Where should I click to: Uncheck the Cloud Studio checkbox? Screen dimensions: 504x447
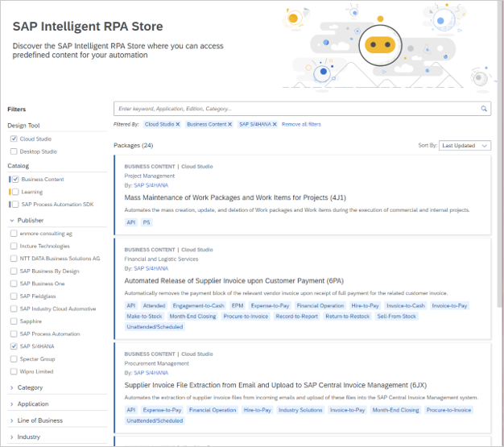(14, 139)
